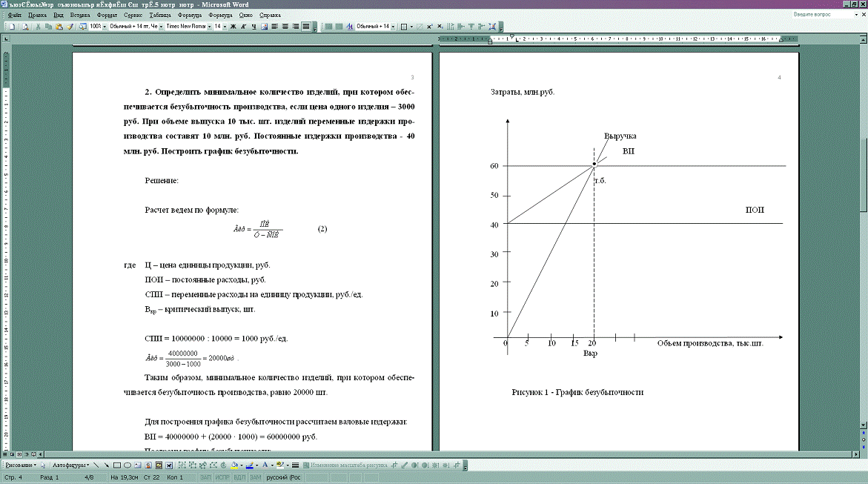Toggle Italic (К) formatting
Viewport: 868px width, 484px height.
pos(243,27)
